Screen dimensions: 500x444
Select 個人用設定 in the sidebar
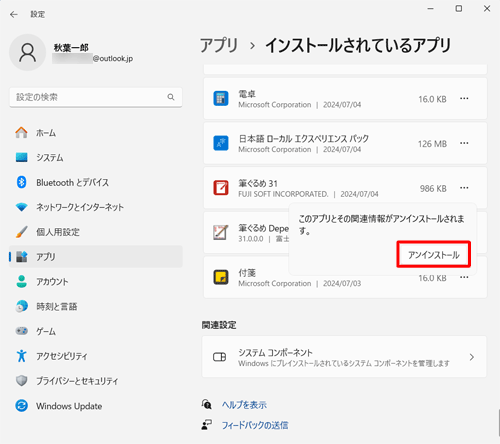(x=96, y=232)
